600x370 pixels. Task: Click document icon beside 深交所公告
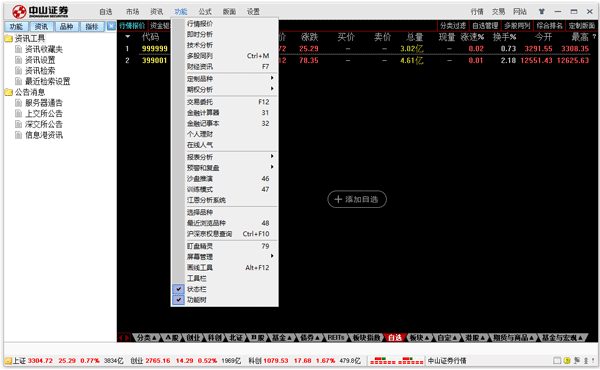tap(18, 124)
